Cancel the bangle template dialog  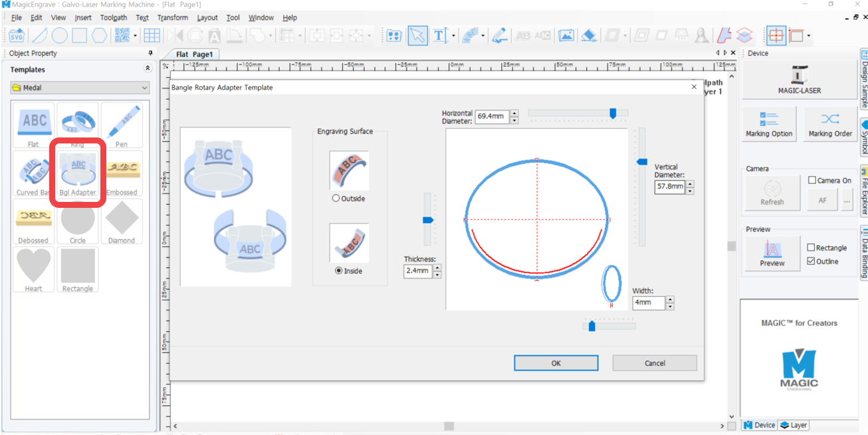(655, 363)
